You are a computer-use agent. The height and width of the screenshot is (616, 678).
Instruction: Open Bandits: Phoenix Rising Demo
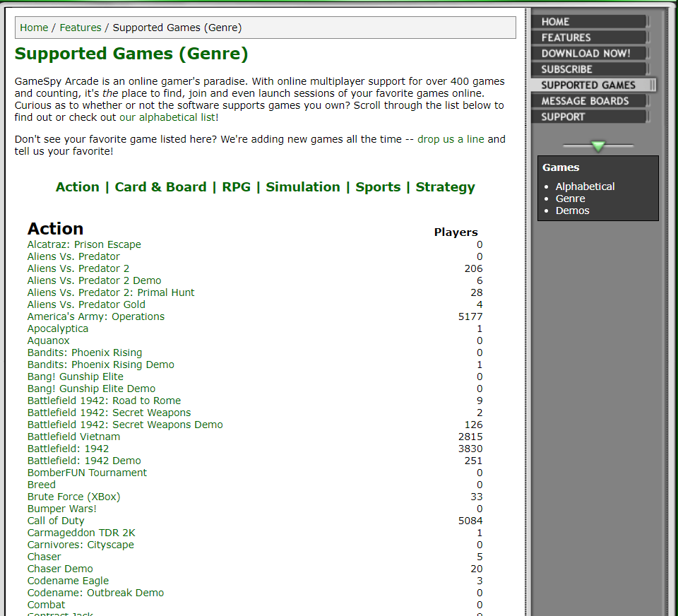pos(101,365)
